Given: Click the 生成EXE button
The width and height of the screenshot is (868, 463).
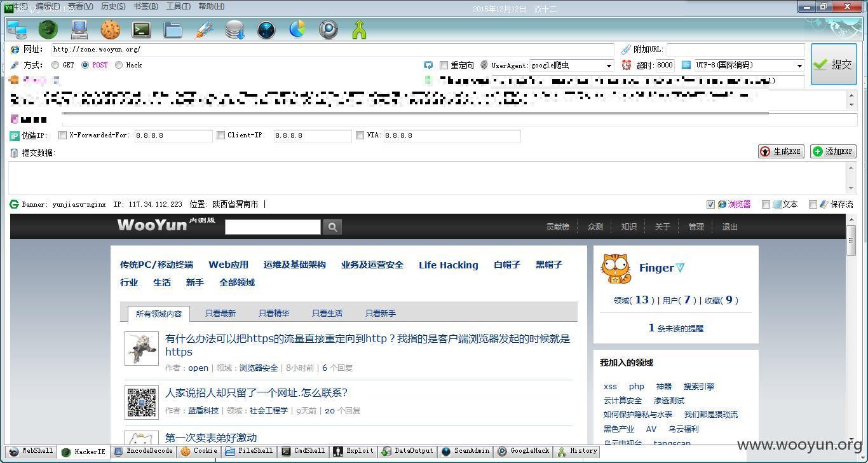Looking at the screenshot, I should 781,151.
